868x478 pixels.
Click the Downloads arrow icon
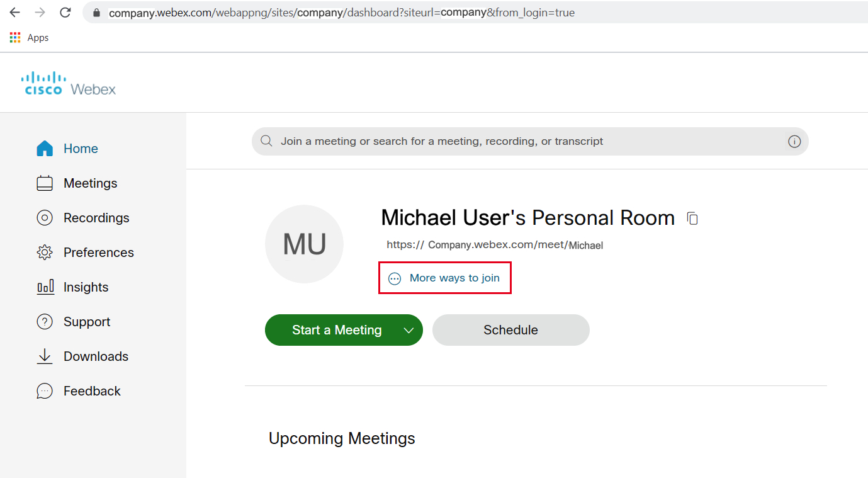(x=45, y=356)
